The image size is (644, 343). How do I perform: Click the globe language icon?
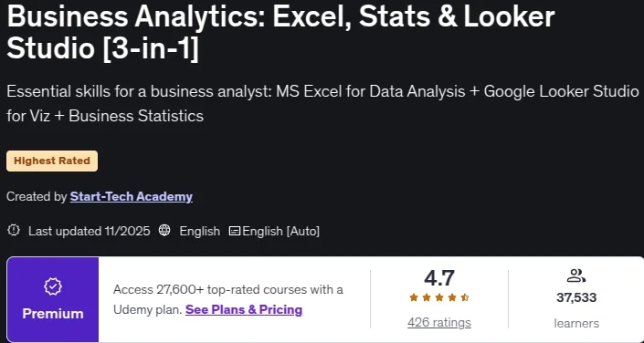coord(164,231)
